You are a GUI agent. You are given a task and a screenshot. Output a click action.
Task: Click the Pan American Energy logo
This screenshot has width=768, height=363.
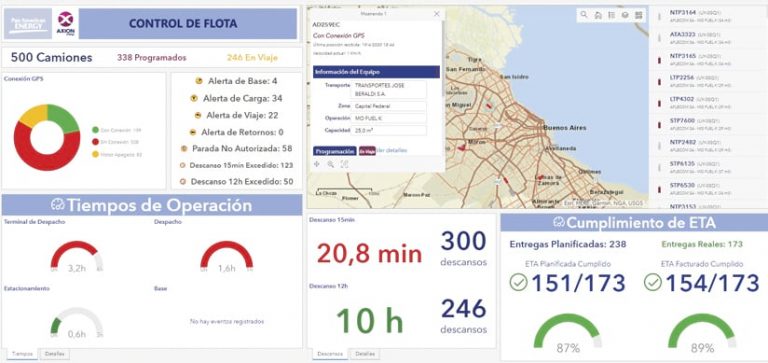click(x=28, y=23)
